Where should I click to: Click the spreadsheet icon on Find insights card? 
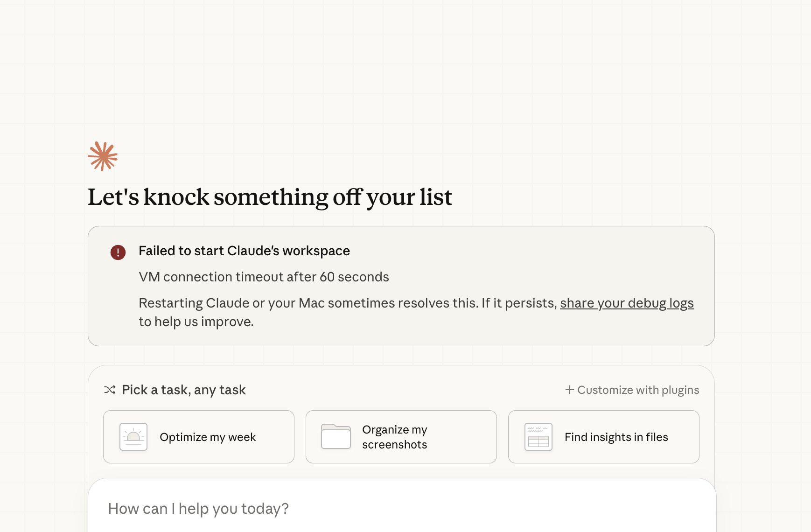538,437
